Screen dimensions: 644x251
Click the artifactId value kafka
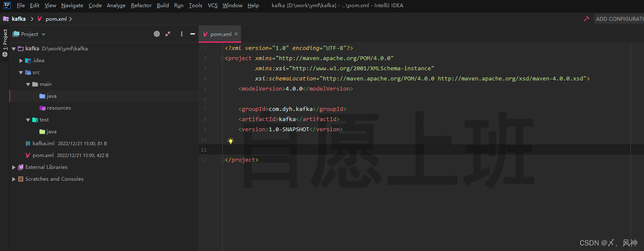287,119
